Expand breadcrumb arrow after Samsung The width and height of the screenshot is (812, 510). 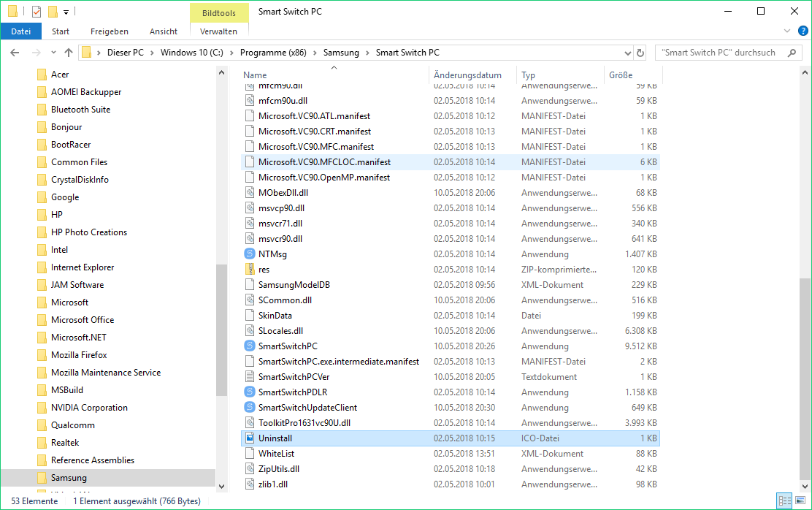[367, 53]
